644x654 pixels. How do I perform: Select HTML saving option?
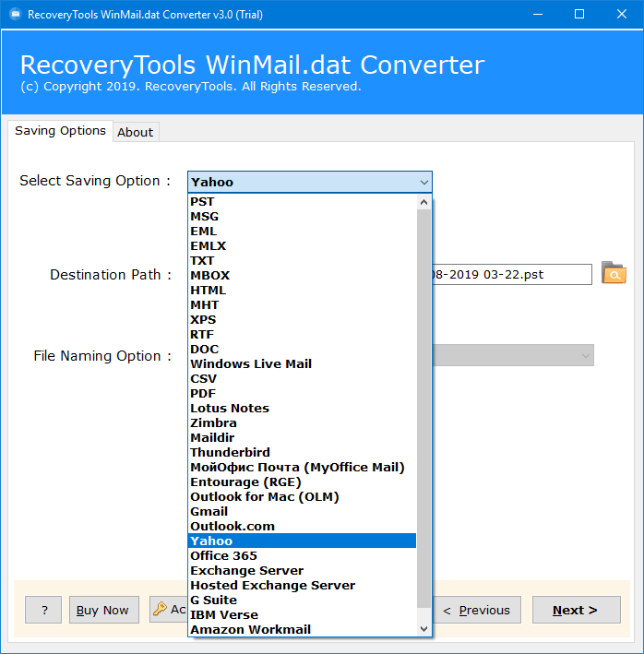pos(302,290)
